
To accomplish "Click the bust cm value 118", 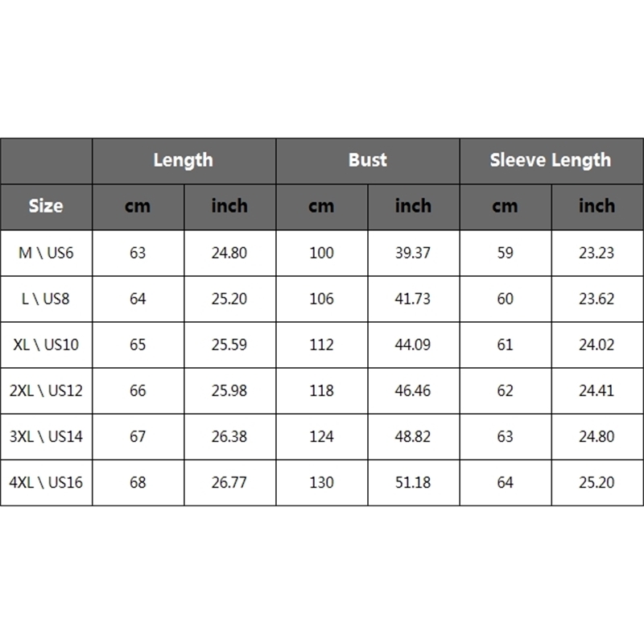I will coord(321,390).
